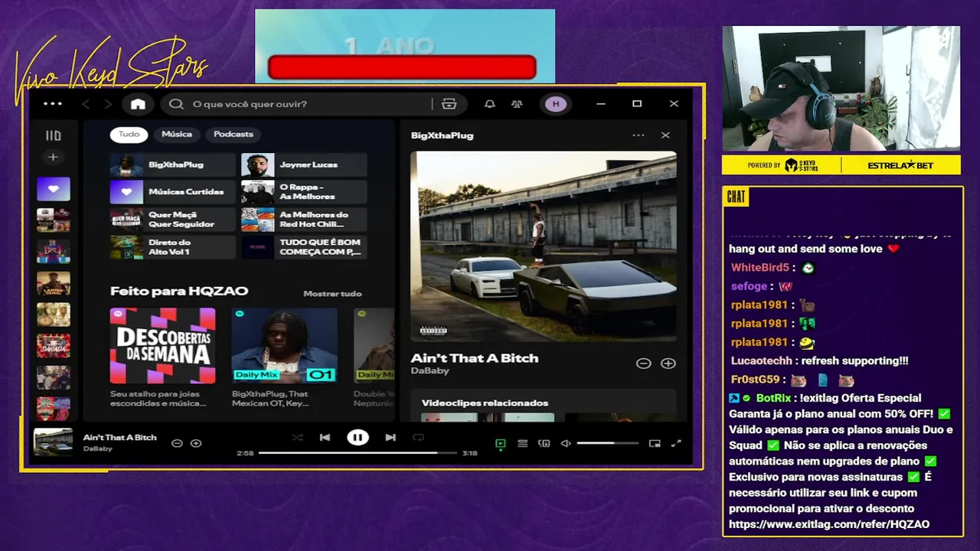Open the 'Descobertas da Semana' playlist cover

click(162, 346)
